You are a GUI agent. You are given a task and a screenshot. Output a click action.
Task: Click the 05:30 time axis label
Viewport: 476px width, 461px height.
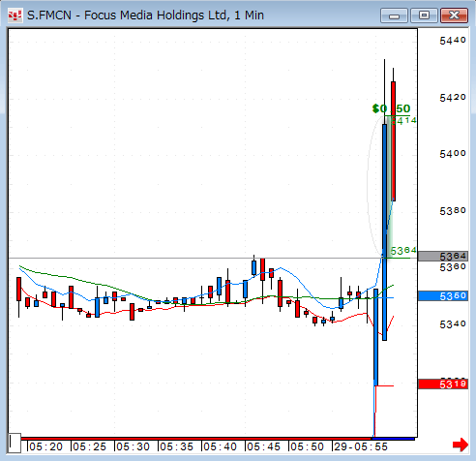pos(133,446)
